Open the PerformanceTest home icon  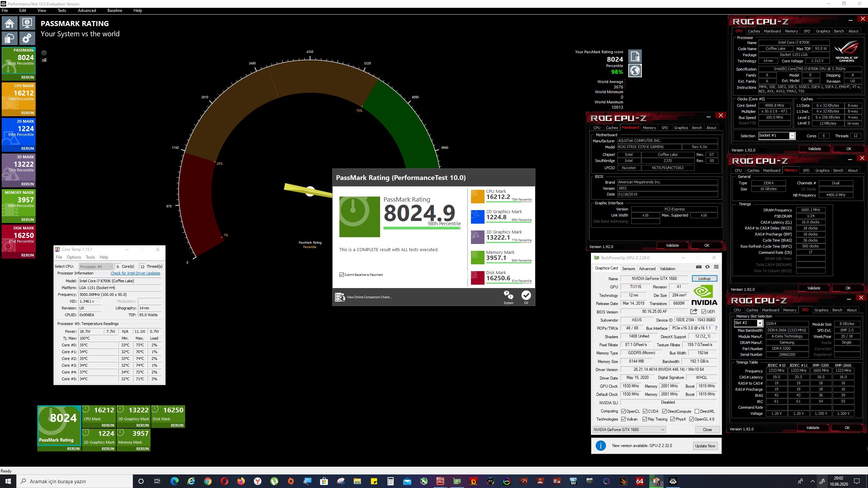(9, 23)
